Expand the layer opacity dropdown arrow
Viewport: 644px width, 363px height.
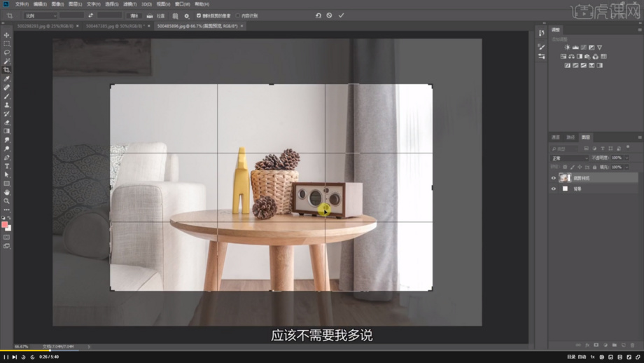coord(626,158)
